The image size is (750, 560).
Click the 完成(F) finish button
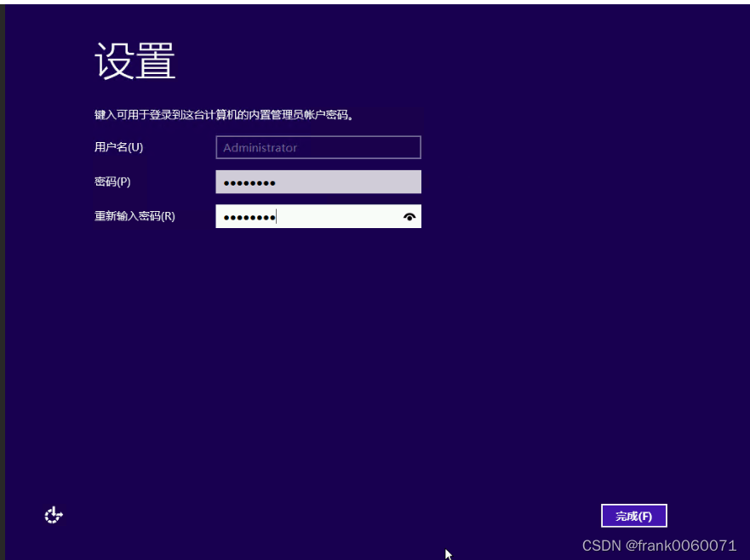633,516
